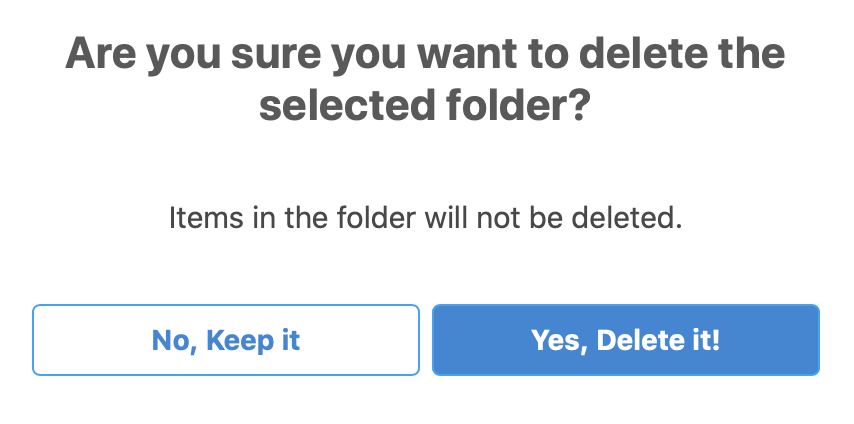This screenshot has width=854, height=424.
Task: Accept the delete folder confirmation prompt
Action: tap(625, 340)
